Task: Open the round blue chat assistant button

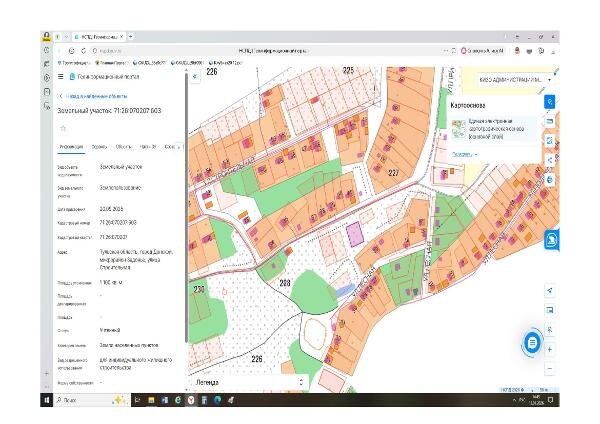Action: [x=532, y=342]
